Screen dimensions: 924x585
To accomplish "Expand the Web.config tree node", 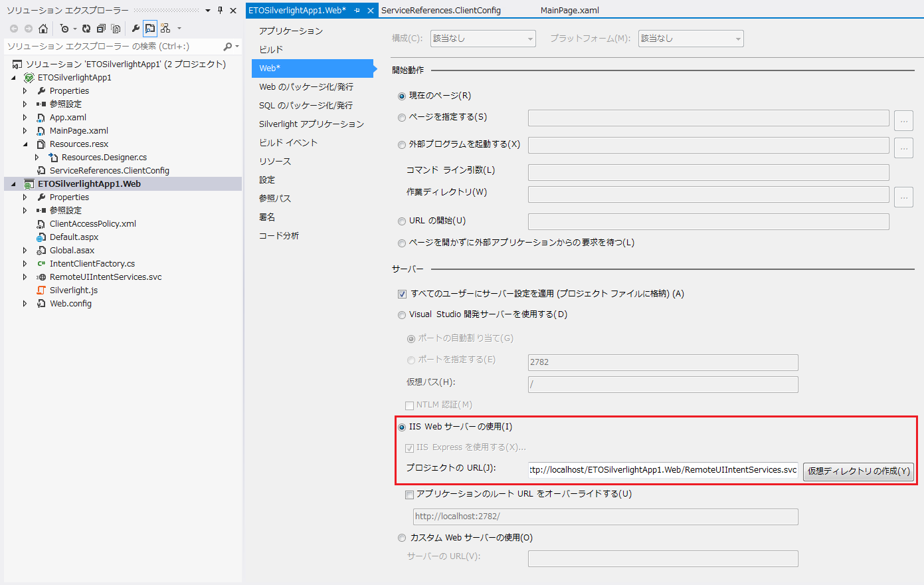I will [25, 304].
